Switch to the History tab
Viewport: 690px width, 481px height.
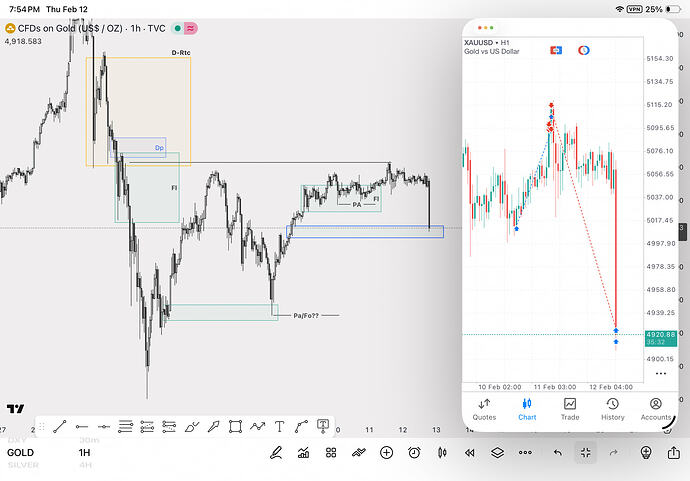point(613,409)
